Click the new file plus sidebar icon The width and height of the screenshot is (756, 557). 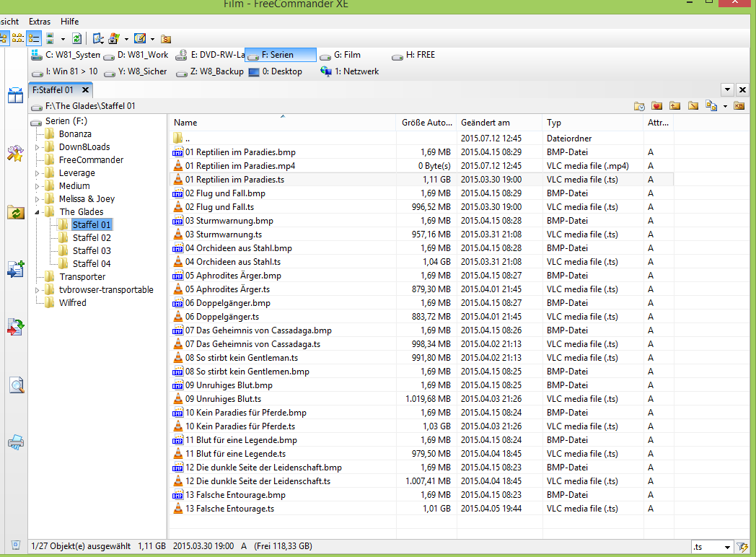click(x=15, y=269)
